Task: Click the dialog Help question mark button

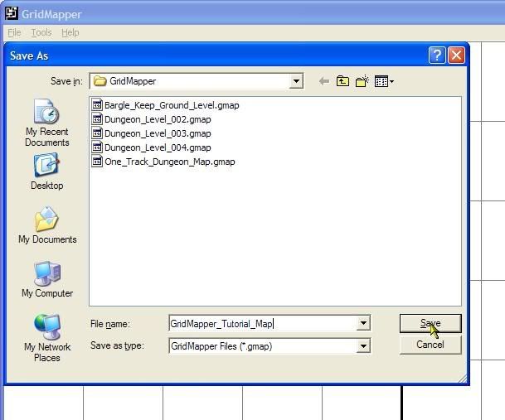Action: coord(437,56)
